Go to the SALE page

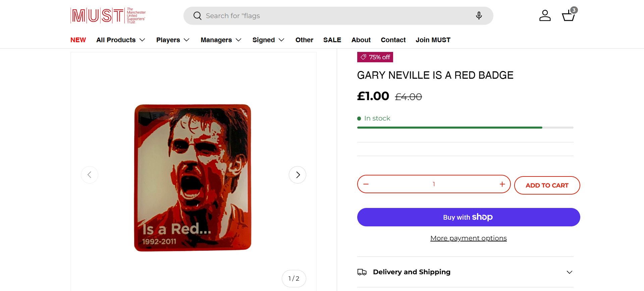332,40
